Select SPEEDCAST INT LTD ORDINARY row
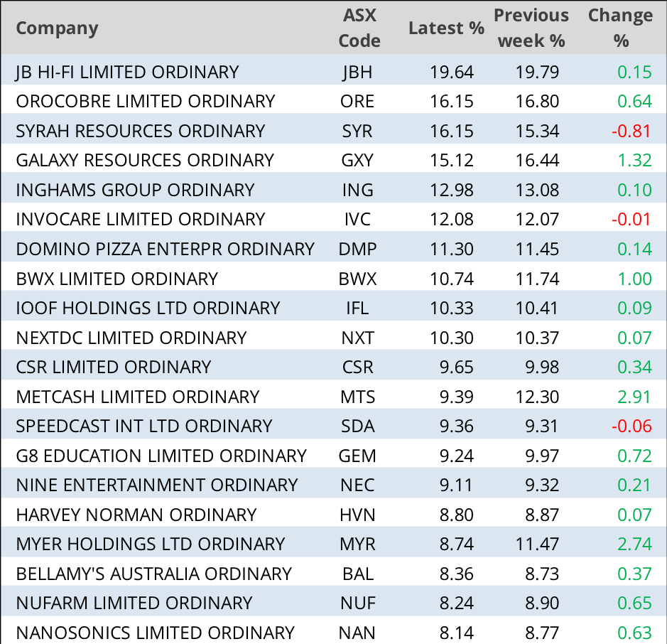The height and width of the screenshot is (644, 667). coord(144,426)
